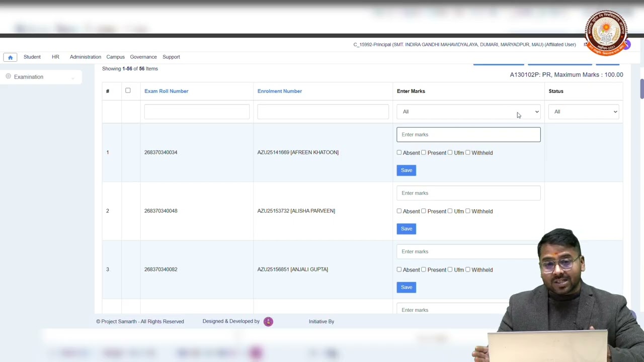Sort by Enrolment Number column
Screen dimensions: 644x362
click(279, 91)
